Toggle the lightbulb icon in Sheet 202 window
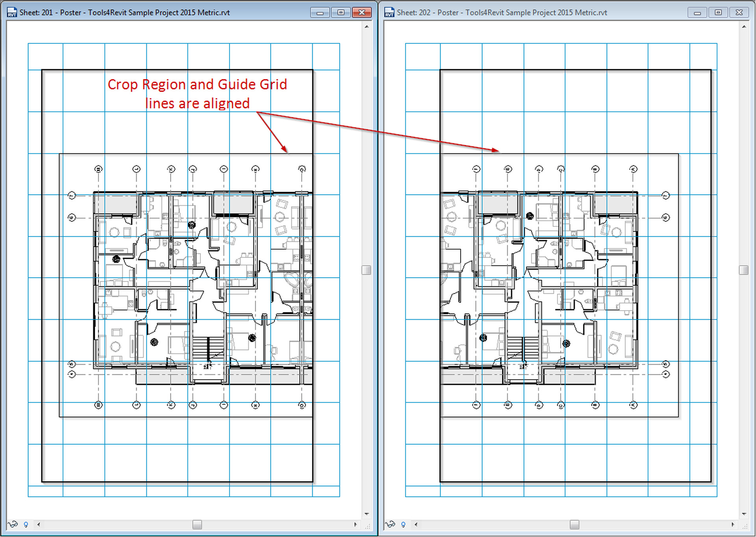 [403, 524]
